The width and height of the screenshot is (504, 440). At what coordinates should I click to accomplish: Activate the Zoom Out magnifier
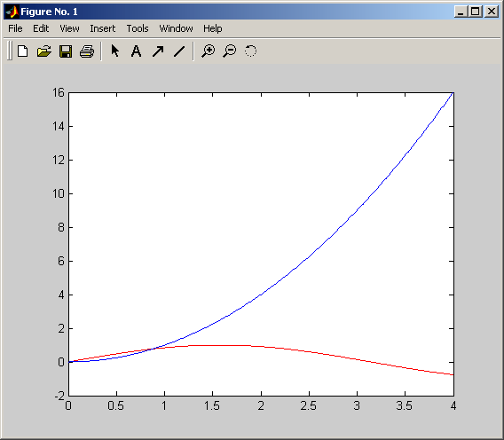[x=230, y=51]
